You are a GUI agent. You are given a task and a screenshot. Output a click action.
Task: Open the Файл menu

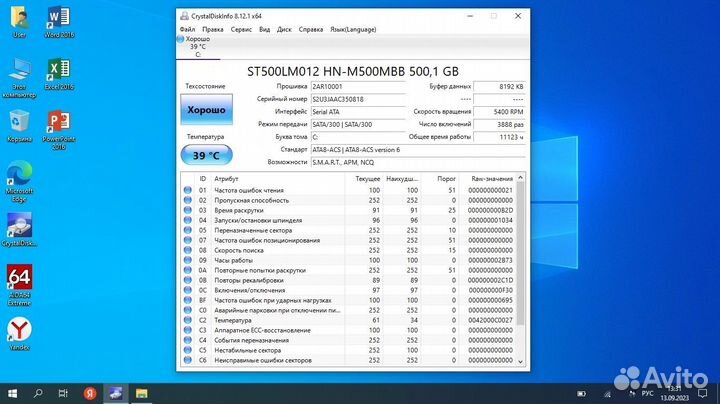pos(187,29)
